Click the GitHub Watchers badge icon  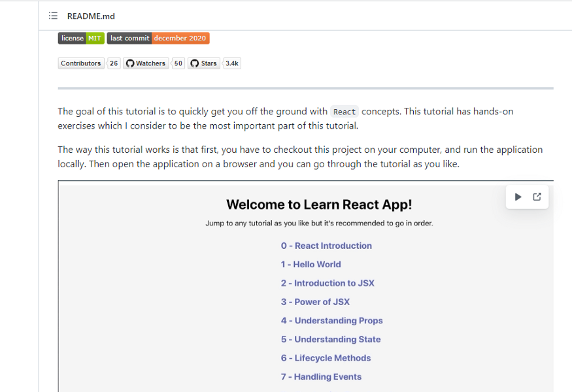pyautogui.click(x=130, y=63)
